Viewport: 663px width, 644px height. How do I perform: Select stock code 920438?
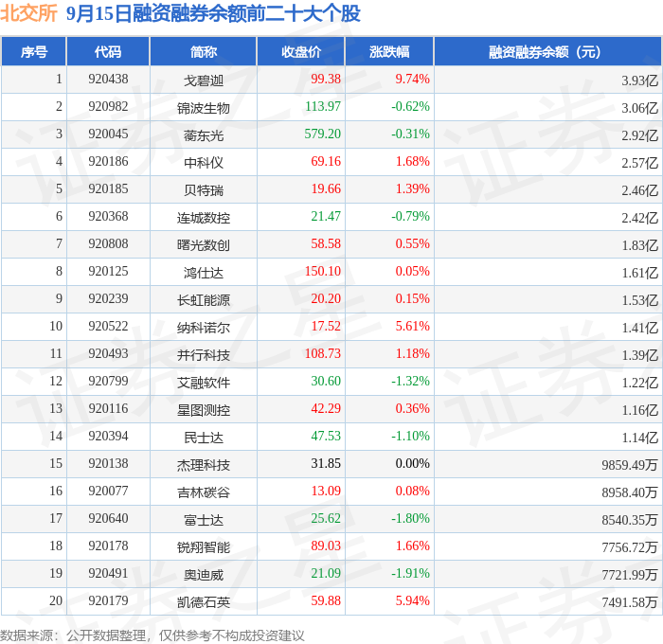[108, 79]
